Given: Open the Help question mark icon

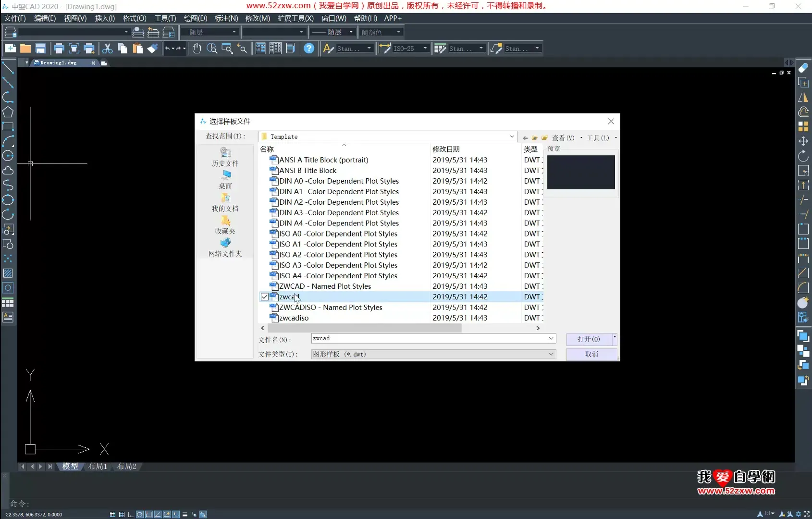Looking at the screenshot, I should pos(309,49).
